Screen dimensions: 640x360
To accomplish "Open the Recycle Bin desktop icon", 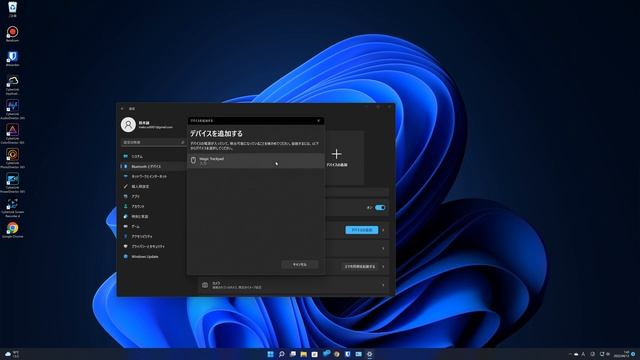I will (13, 8).
